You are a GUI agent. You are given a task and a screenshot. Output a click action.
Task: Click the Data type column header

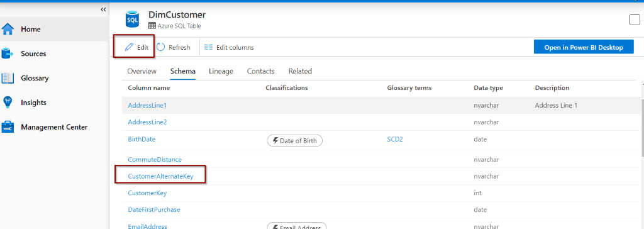click(x=488, y=88)
